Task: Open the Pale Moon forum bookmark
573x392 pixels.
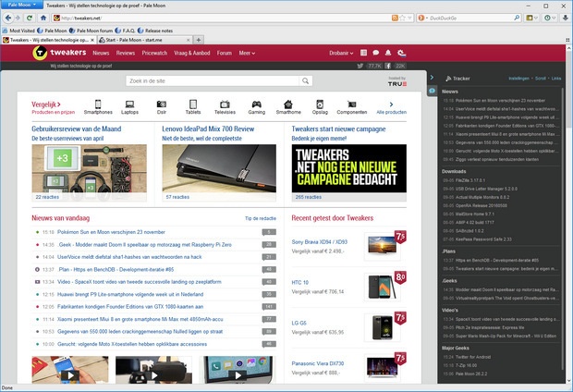Action: [x=91, y=31]
